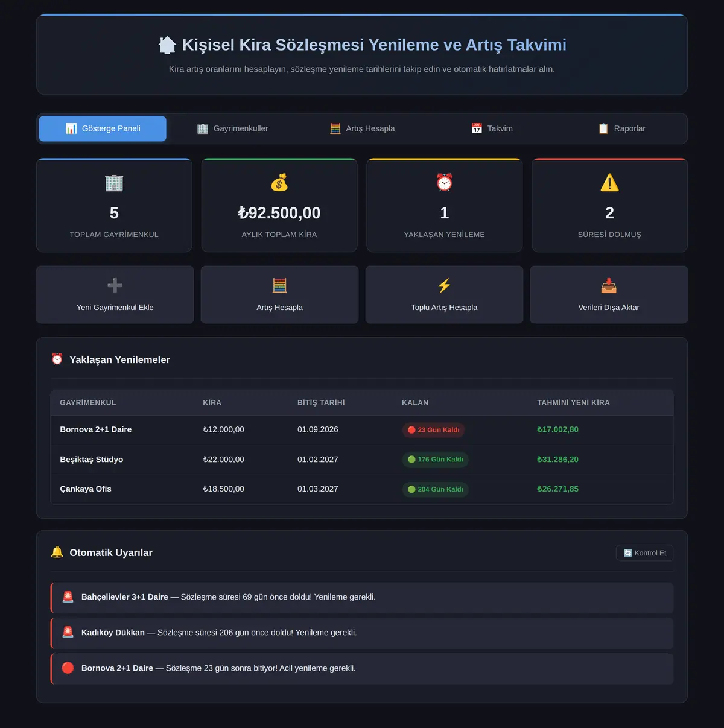Click the Beşiktaş Stüdyo row name

(92, 460)
